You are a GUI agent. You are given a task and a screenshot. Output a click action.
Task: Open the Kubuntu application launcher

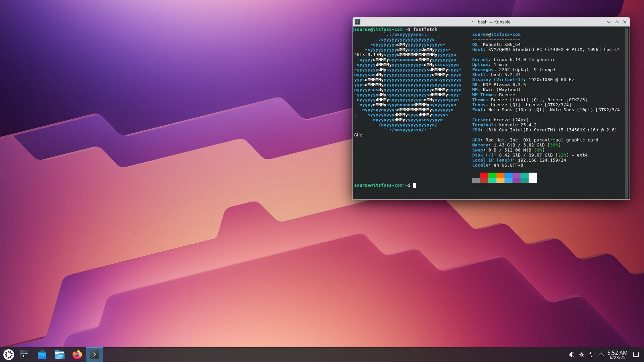8,354
